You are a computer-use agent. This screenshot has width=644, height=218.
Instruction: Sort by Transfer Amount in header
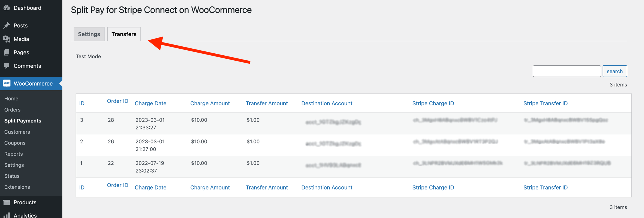click(x=267, y=103)
